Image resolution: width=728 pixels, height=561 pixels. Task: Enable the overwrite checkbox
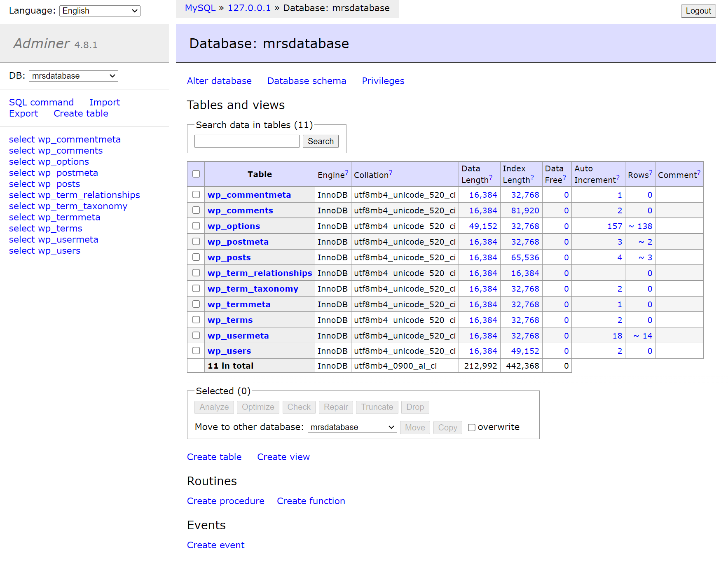472,428
